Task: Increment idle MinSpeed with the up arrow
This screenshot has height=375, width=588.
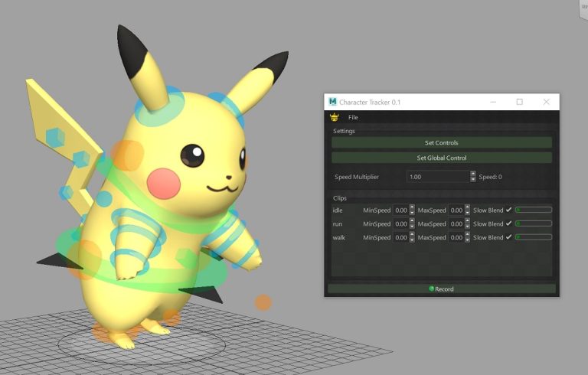Action: coord(412,207)
